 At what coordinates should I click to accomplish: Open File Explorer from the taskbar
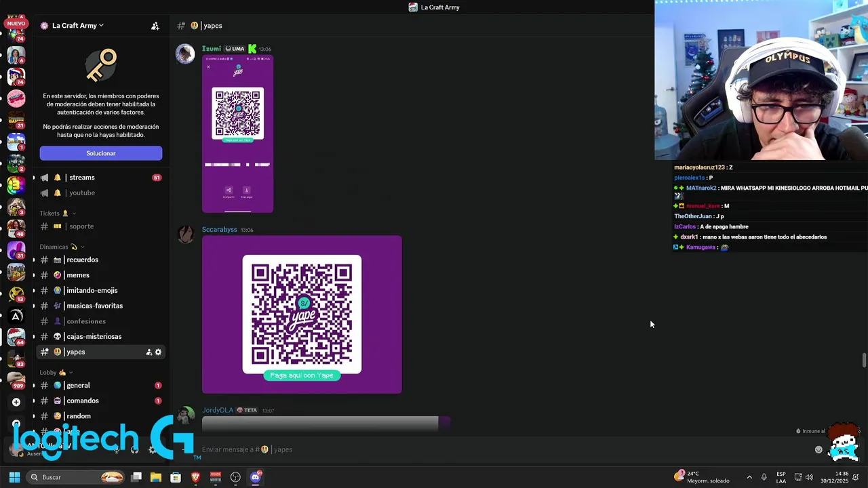click(x=156, y=477)
